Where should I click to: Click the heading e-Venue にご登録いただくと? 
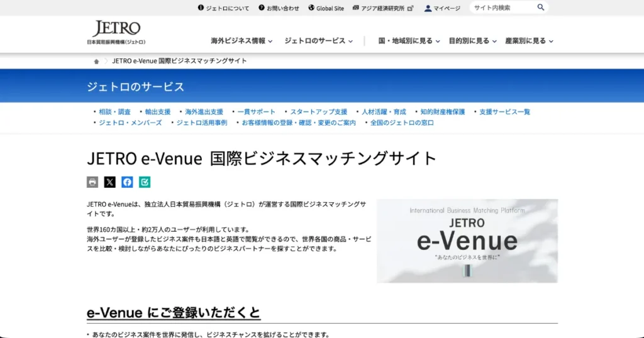click(x=174, y=313)
